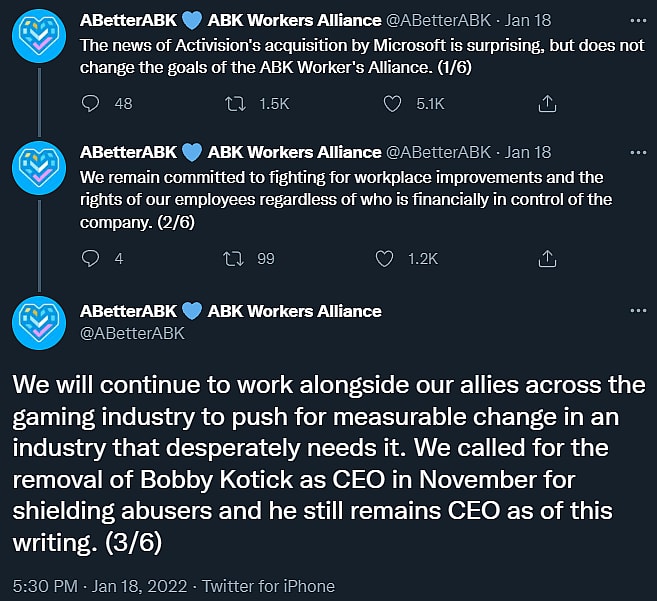Screen dimensions: 657x601
Task: Open more options for the first tweet
Action: tap(638, 18)
